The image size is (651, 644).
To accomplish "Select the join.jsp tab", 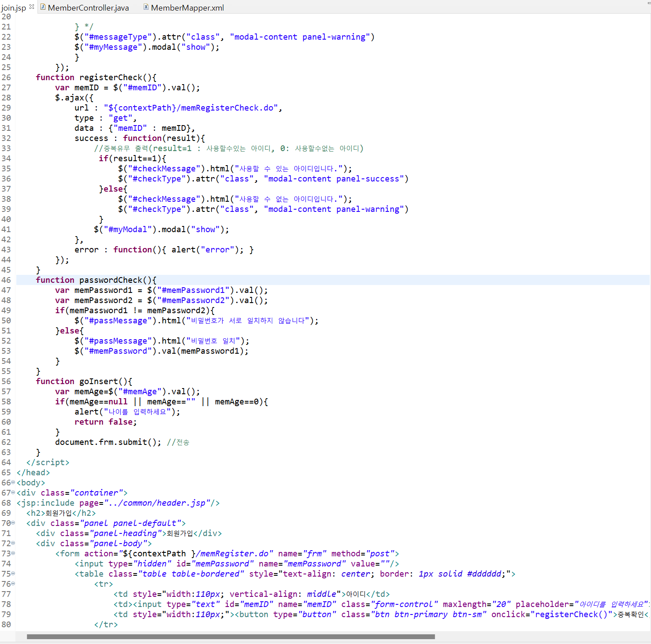I will coord(14,7).
